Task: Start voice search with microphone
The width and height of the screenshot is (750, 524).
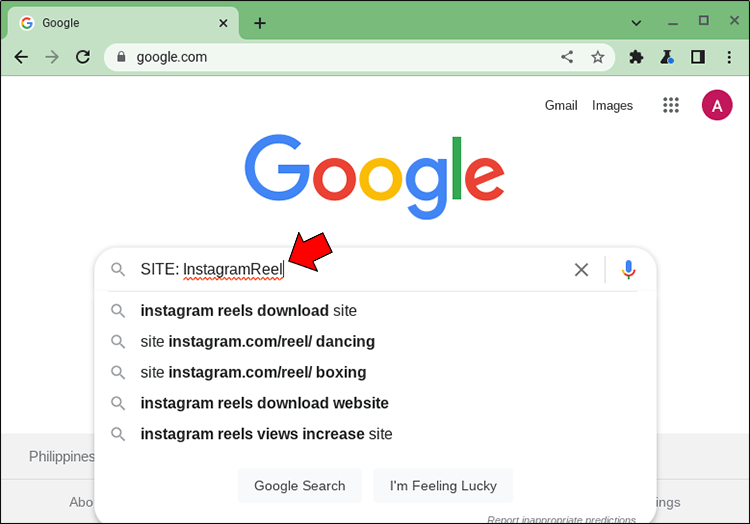Action: click(628, 269)
